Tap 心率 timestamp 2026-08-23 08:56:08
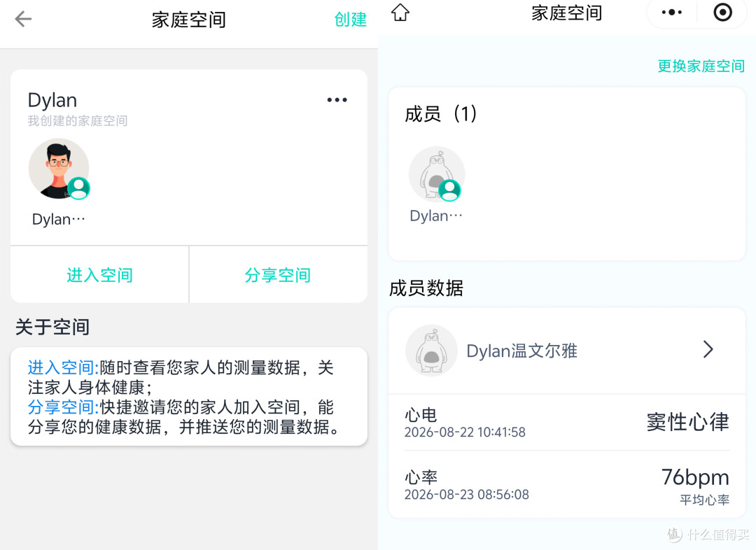The height and width of the screenshot is (550, 756). tap(466, 495)
